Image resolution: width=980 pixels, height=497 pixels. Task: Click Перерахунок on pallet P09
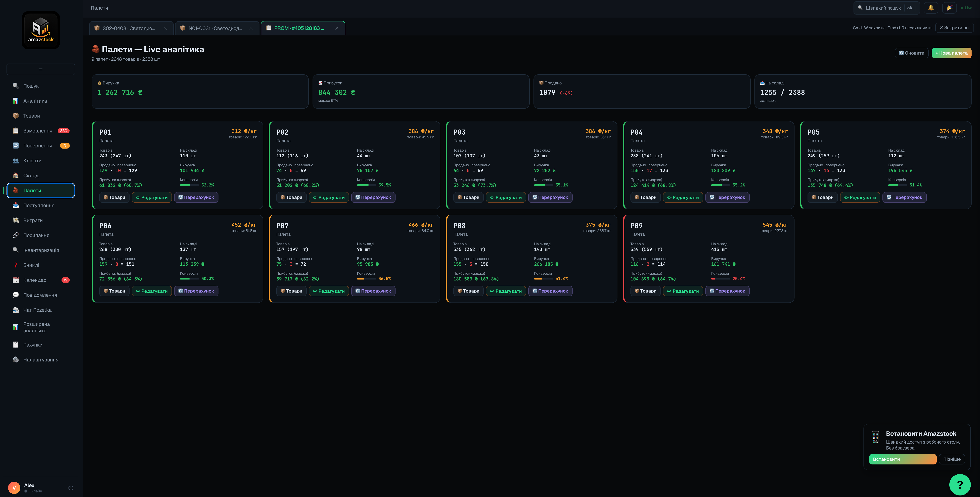click(727, 291)
